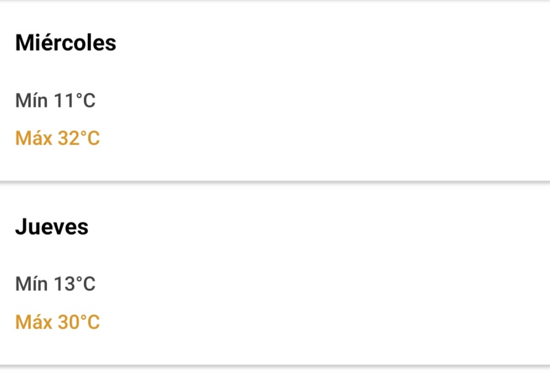Select the orange 32°C maximum value

point(78,138)
